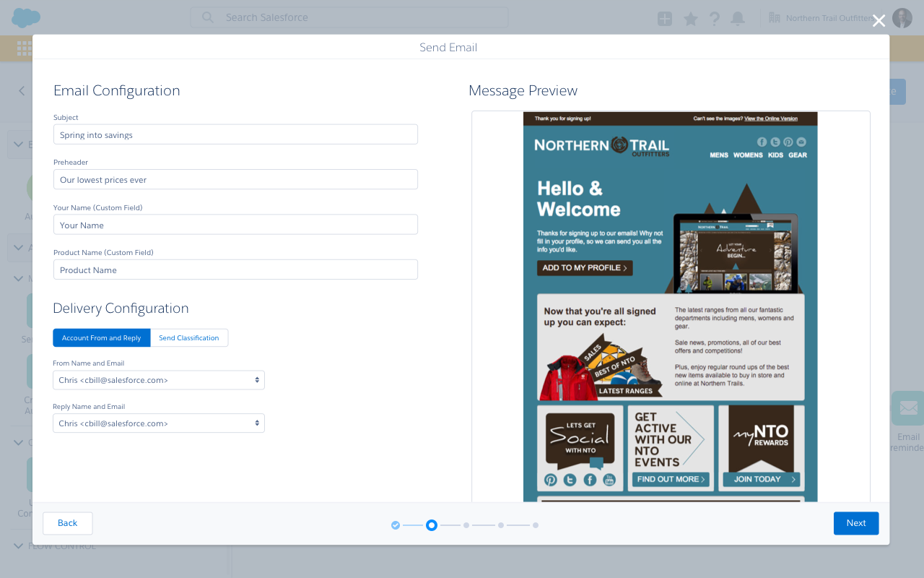Screen dimensions: 924x578
Task: Switch to the Send Classification tab
Action: (189, 338)
